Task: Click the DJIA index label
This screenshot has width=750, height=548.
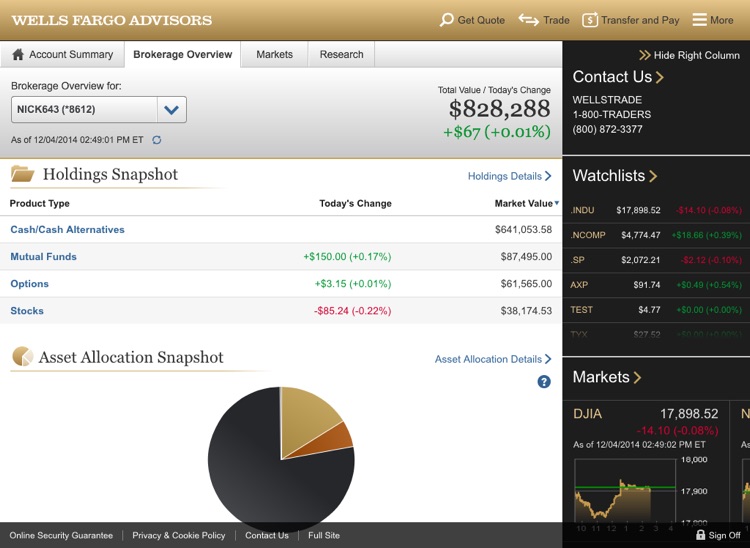Action: (x=587, y=414)
